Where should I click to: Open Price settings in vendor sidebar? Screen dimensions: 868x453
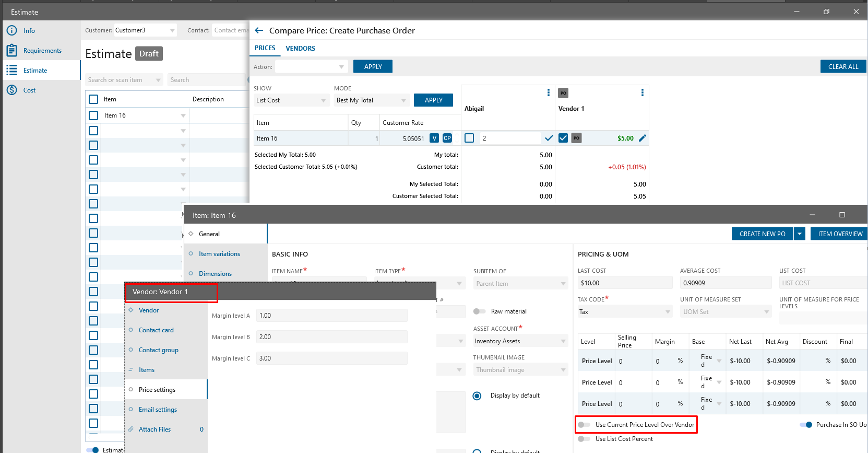pyautogui.click(x=157, y=390)
